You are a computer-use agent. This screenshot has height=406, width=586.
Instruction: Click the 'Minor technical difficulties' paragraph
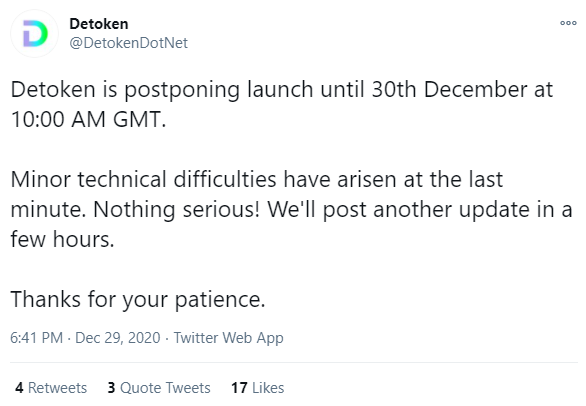tap(291, 209)
